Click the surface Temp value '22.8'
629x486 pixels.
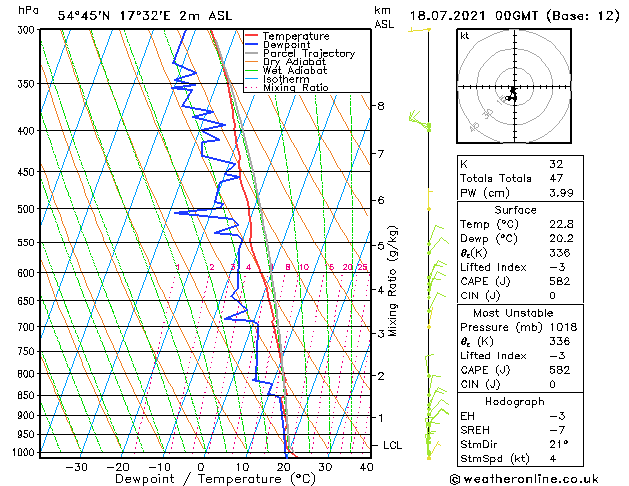tap(561, 224)
